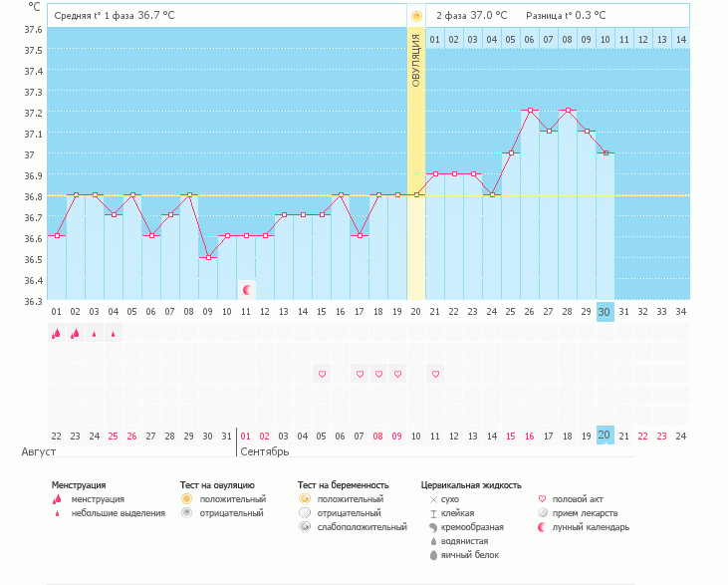Click the 37.2 temperature point on cycle day 26
The width and height of the screenshot is (728, 585).
[530, 111]
